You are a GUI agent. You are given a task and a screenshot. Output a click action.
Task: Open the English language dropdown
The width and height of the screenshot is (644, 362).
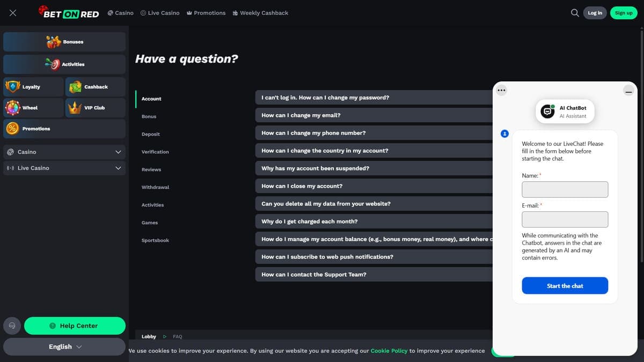point(64,346)
